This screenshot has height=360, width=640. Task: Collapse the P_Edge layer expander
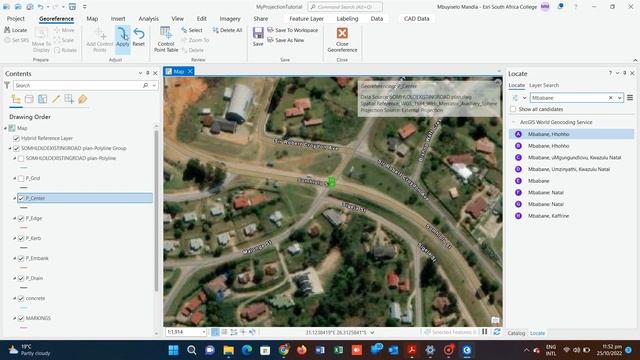tap(15, 218)
